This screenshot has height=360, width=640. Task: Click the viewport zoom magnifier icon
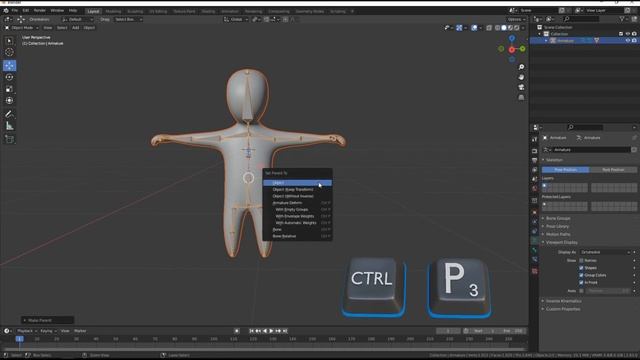pyautogui.click(x=521, y=67)
